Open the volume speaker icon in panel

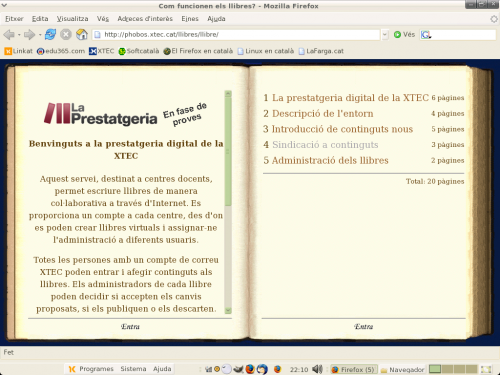click(317, 369)
